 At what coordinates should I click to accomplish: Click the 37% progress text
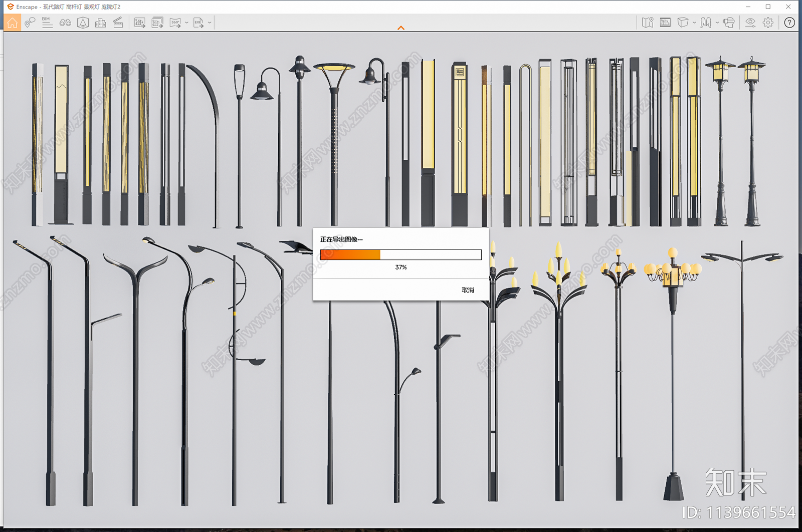tap(401, 268)
